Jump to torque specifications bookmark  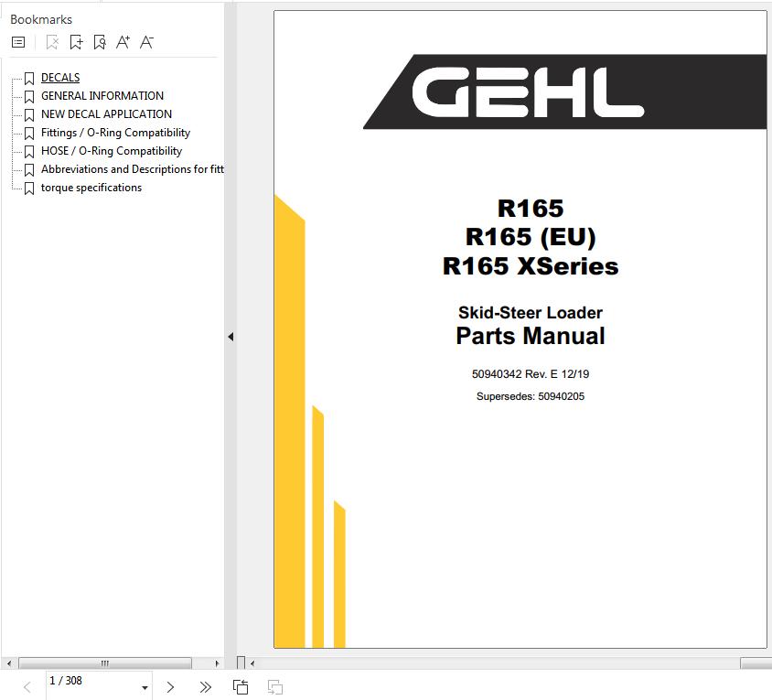(x=91, y=188)
